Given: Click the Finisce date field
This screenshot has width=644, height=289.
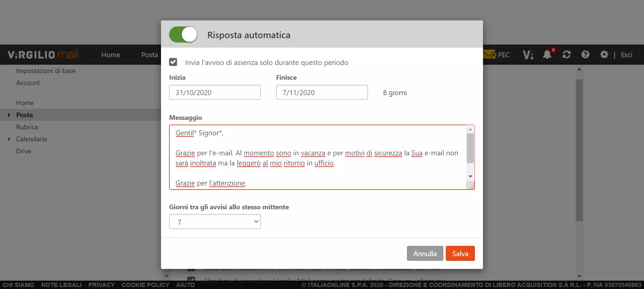Looking at the screenshot, I should 322,92.
